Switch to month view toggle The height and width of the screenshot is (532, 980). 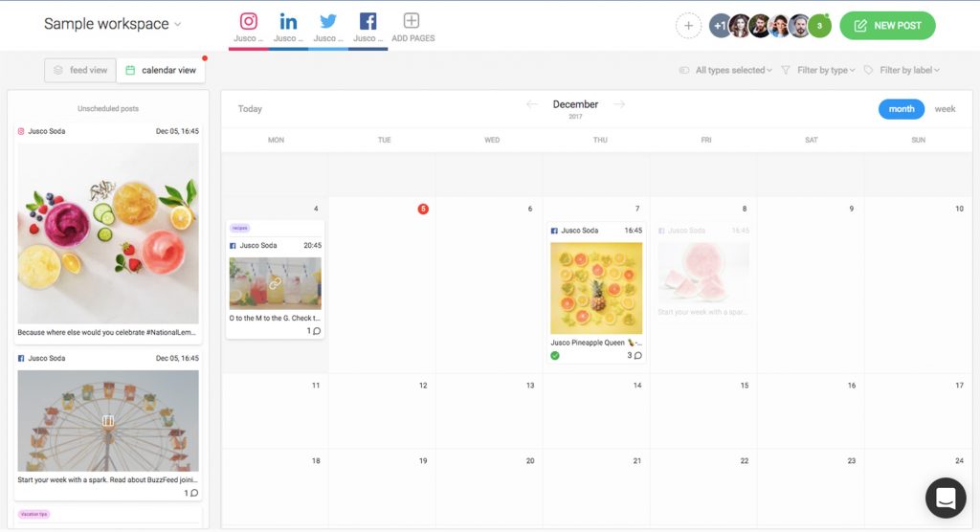pyautogui.click(x=901, y=109)
